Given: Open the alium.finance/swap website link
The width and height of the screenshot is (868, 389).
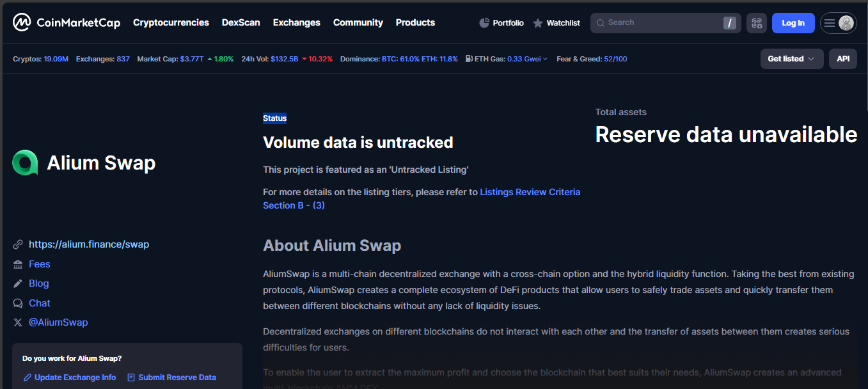Looking at the screenshot, I should click(x=89, y=244).
